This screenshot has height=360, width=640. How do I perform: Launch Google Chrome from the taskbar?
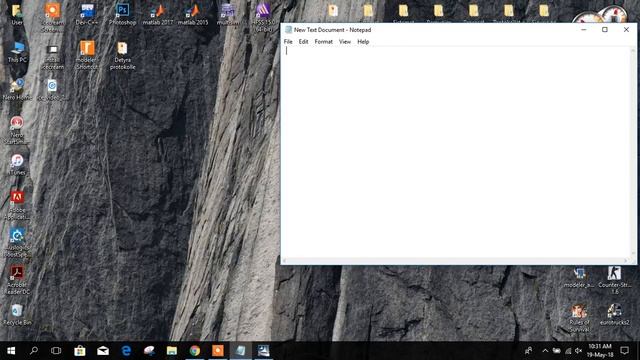pyautogui.click(x=195, y=351)
